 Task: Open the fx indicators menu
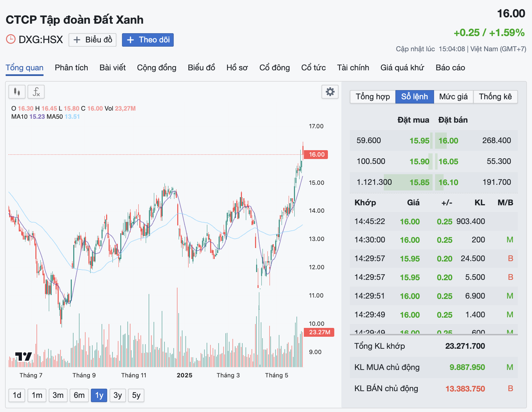click(x=36, y=92)
